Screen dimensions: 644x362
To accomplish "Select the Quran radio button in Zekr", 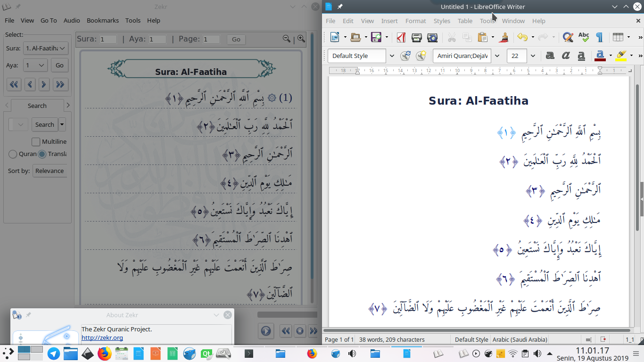I will click(13, 154).
